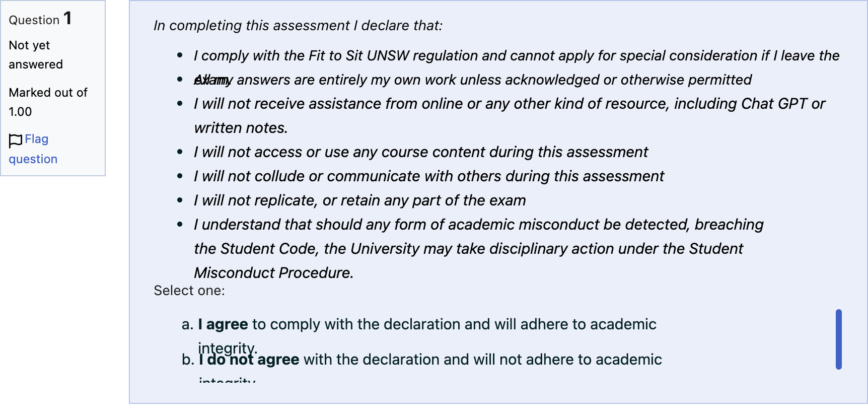Screen dimensions: 868x420
Task: Click the academic misconduct detected statement
Action: 479,249
